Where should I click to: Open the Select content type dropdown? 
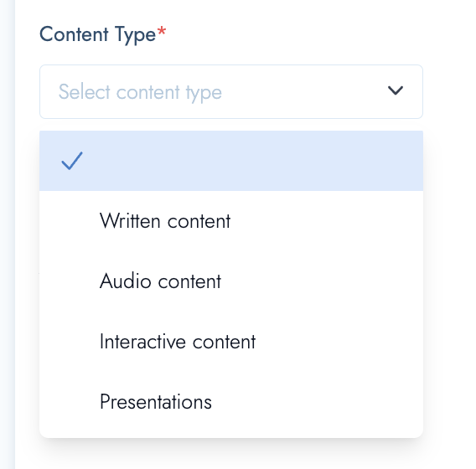coord(231,91)
